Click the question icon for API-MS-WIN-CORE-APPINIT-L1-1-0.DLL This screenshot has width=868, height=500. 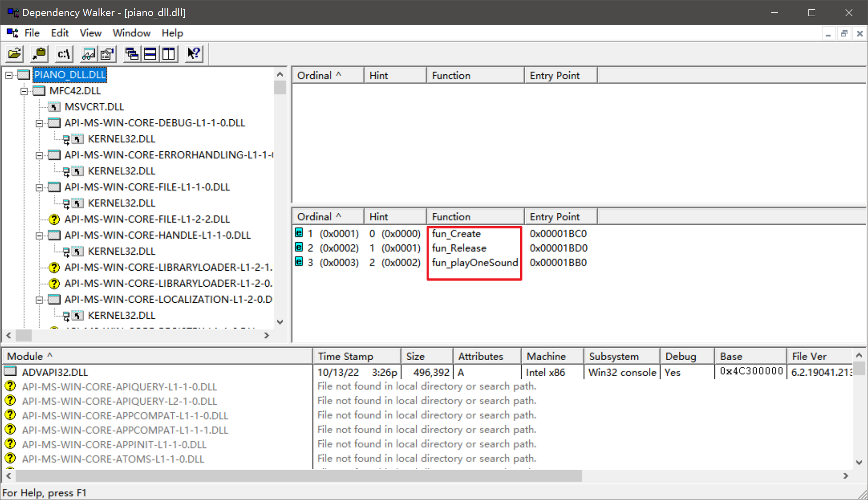10,444
